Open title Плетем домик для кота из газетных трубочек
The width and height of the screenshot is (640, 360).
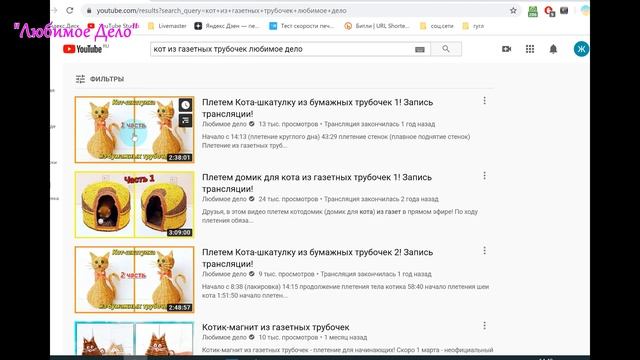pos(317,183)
